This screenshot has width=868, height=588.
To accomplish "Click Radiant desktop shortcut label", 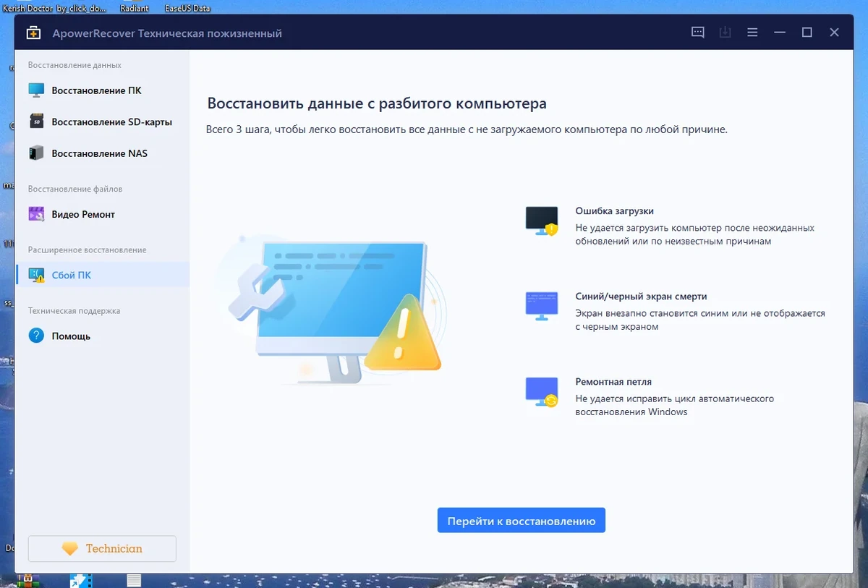I will 134,8.
